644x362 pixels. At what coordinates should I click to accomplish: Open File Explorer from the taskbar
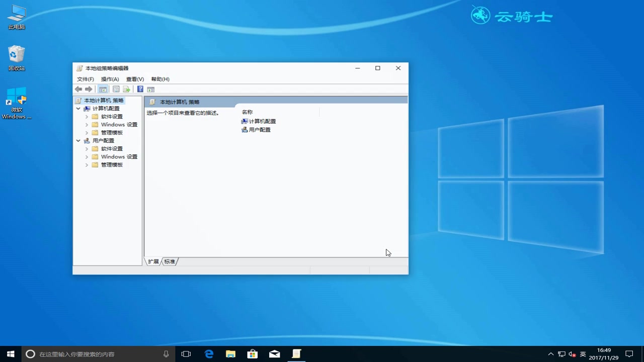pos(230,354)
